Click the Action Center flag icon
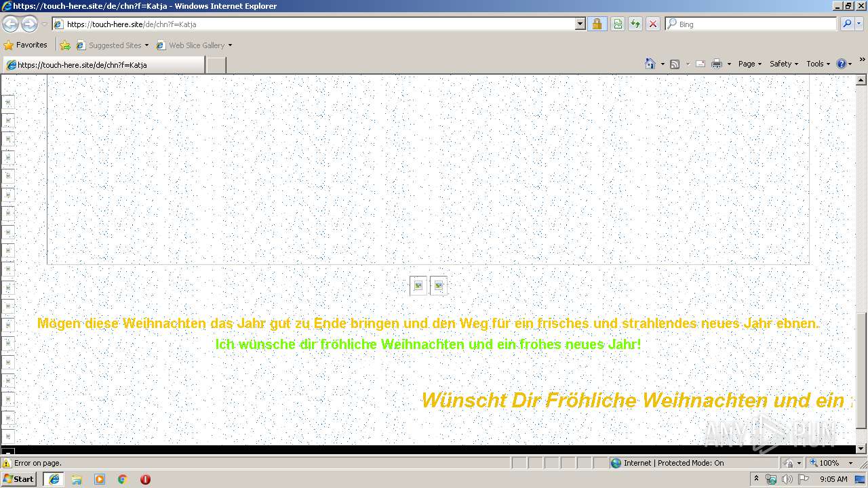 pyautogui.click(x=804, y=479)
